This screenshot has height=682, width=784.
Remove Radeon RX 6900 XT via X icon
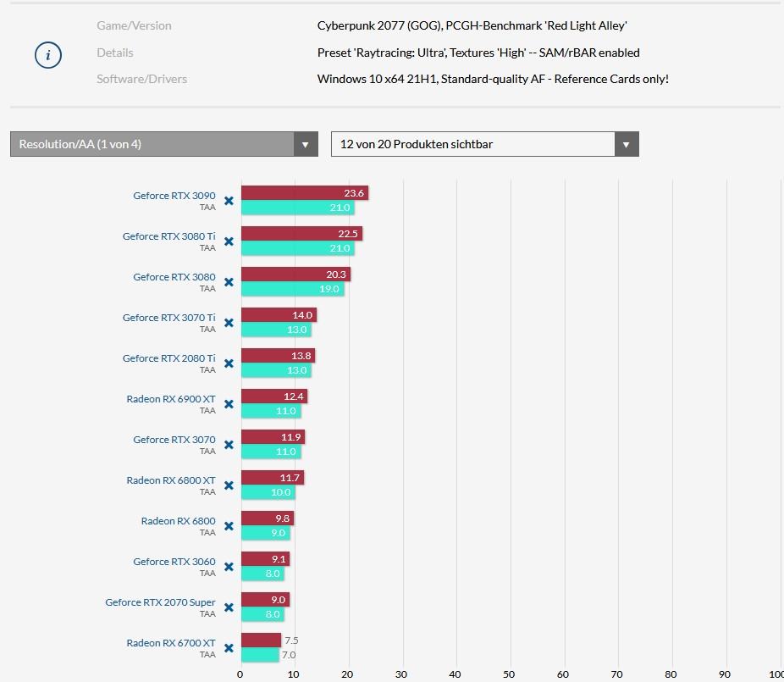229,404
